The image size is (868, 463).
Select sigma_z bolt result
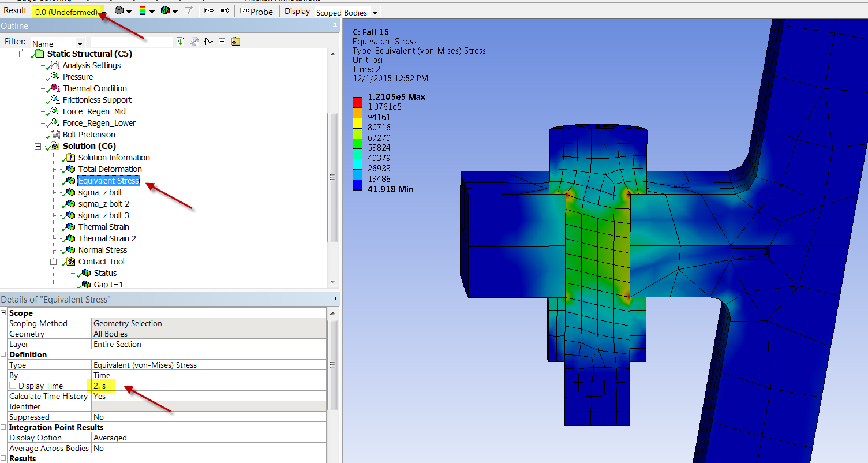100,192
